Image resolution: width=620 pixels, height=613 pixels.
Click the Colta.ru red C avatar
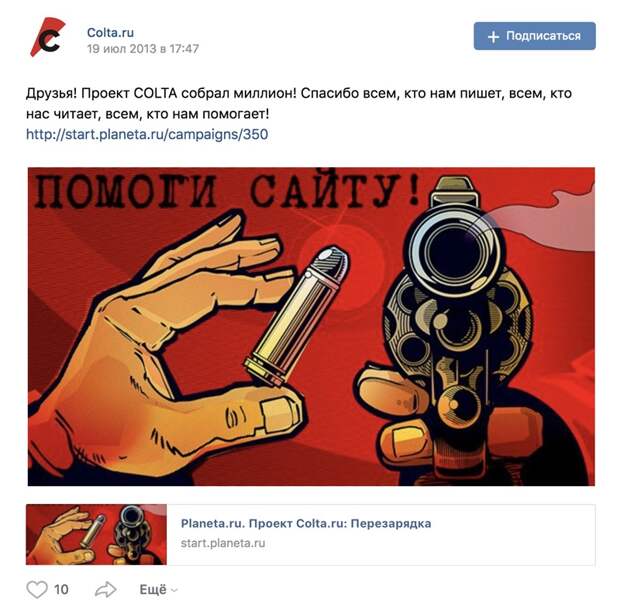[47, 37]
